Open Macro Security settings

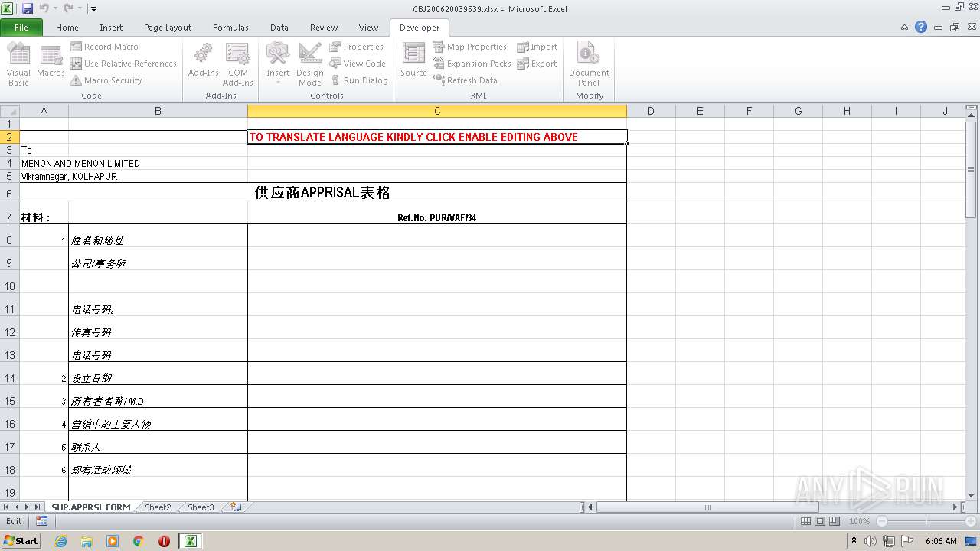click(106, 80)
